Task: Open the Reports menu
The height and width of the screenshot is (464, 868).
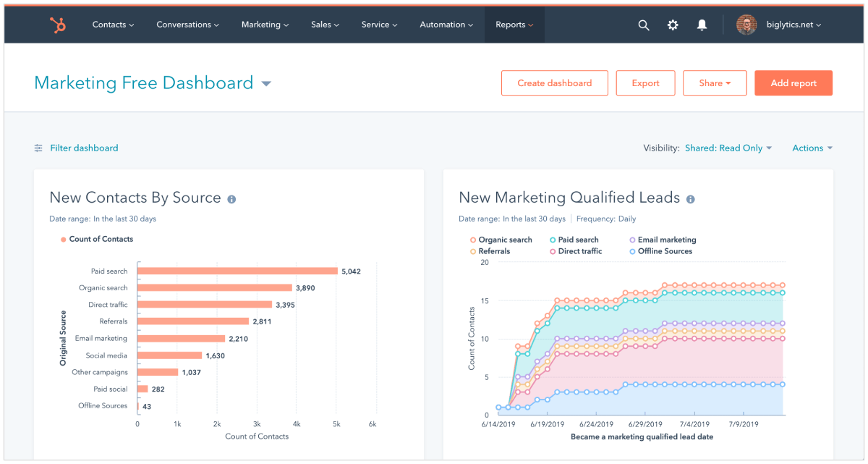Action: coord(514,25)
